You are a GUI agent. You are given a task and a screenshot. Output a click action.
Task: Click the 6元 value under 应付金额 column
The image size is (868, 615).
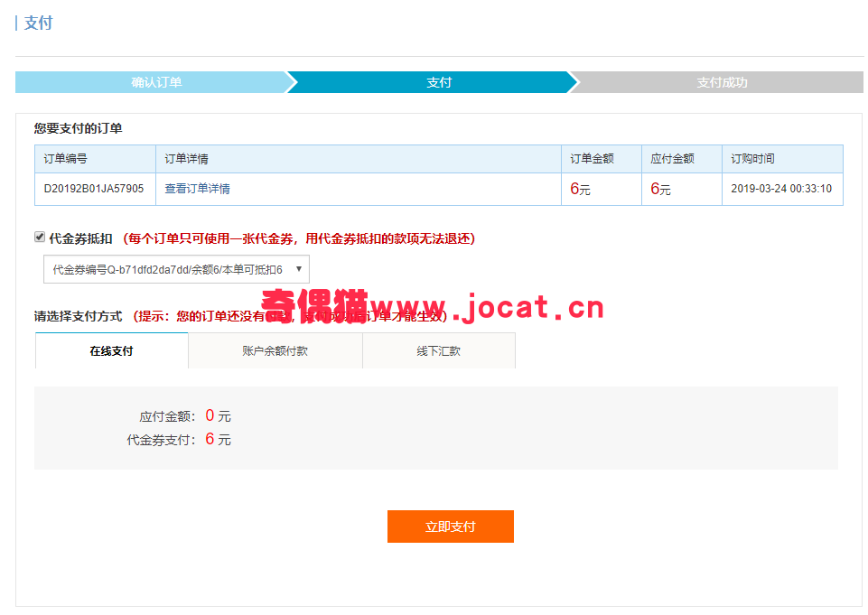tap(660, 189)
